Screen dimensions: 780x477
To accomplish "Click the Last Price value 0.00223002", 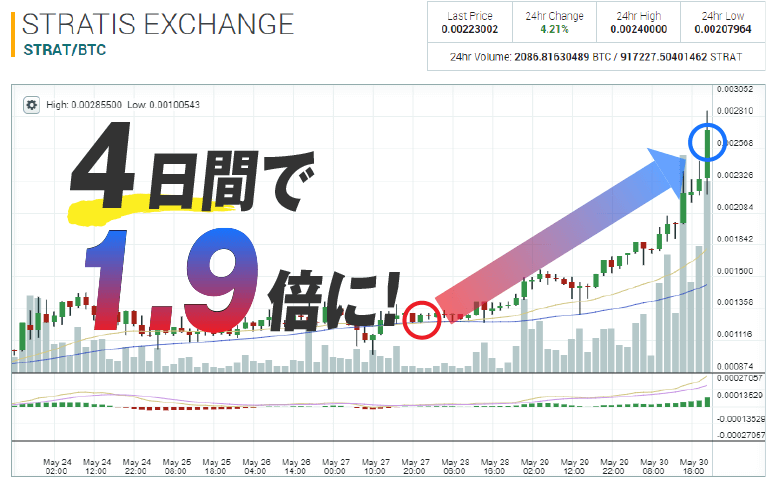I will (470, 29).
